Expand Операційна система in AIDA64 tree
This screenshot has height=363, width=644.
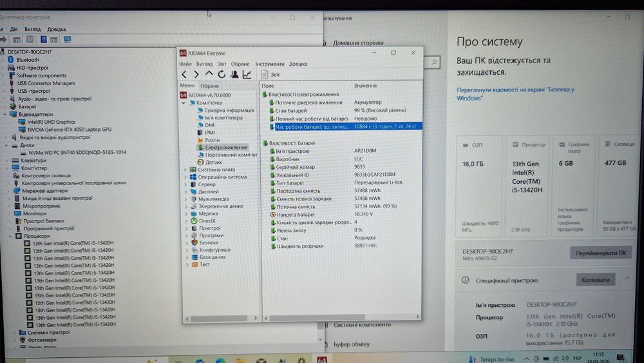[x=185, y=177]
